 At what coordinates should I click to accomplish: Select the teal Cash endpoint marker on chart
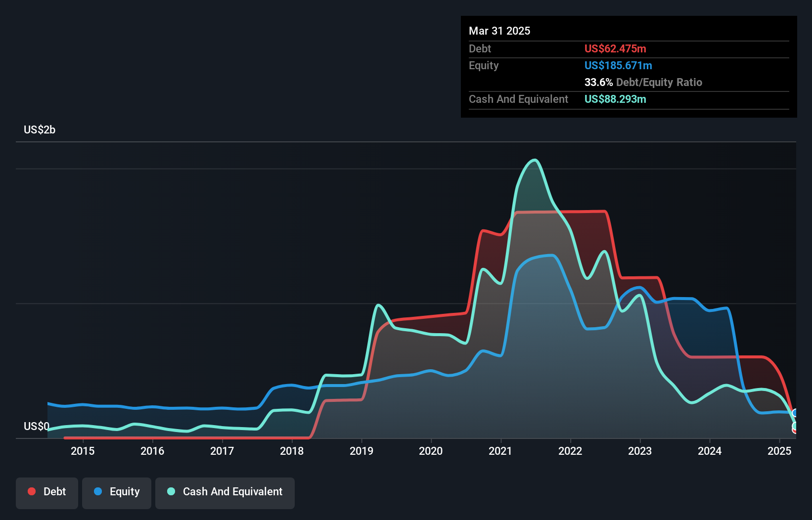pyautogui.click(x=795, y=426)
